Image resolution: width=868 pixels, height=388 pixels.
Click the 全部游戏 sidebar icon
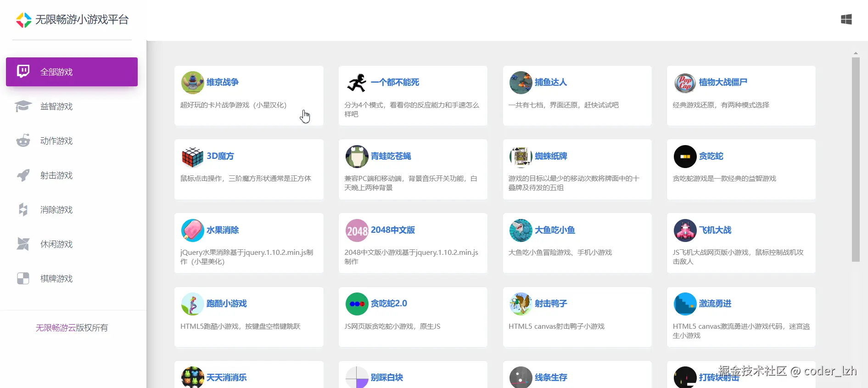[x=23, y=71]
